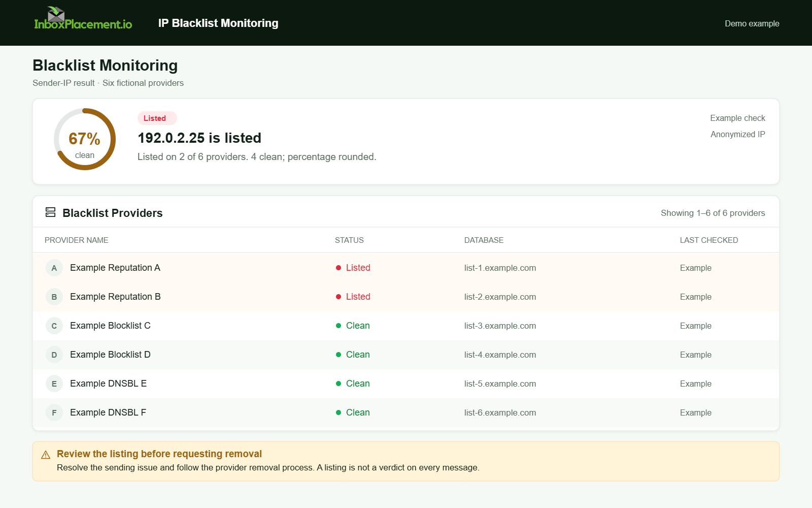
Task: Click the 67% clean progress ring
Action: click(x=85, y=139)
